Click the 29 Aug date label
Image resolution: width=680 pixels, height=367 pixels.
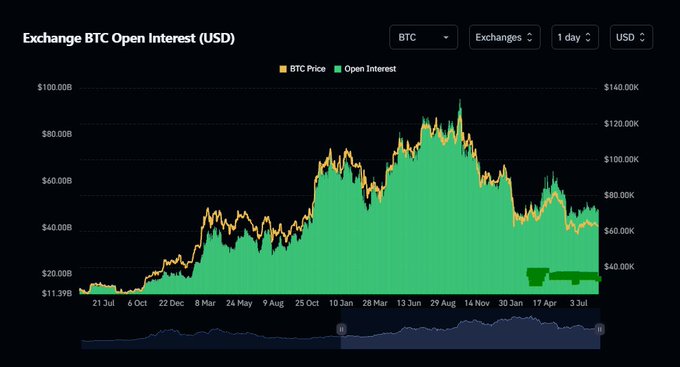click(443, 303)
